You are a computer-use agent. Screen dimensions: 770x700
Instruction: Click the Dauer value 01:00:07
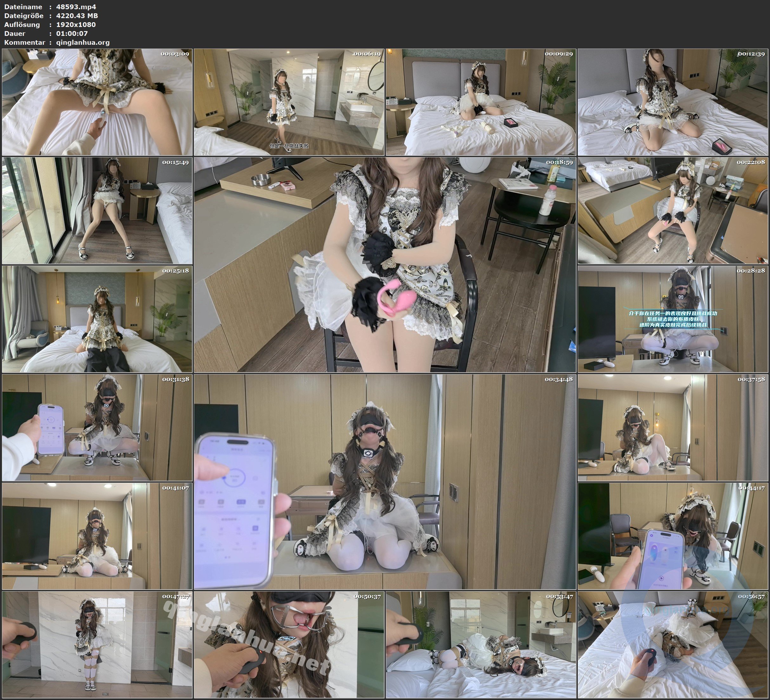72,34
